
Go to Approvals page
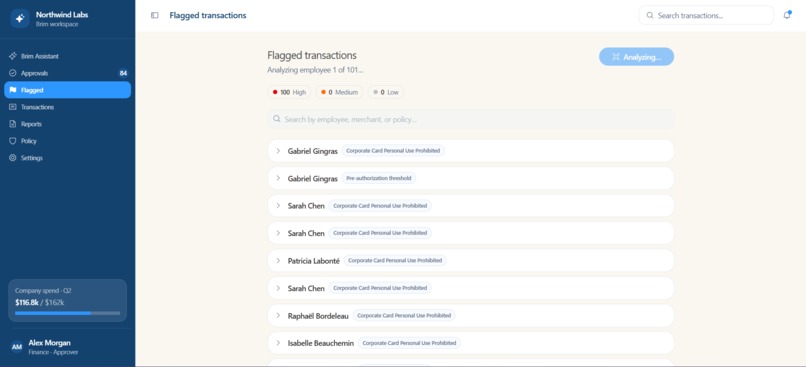pos(67,73)
